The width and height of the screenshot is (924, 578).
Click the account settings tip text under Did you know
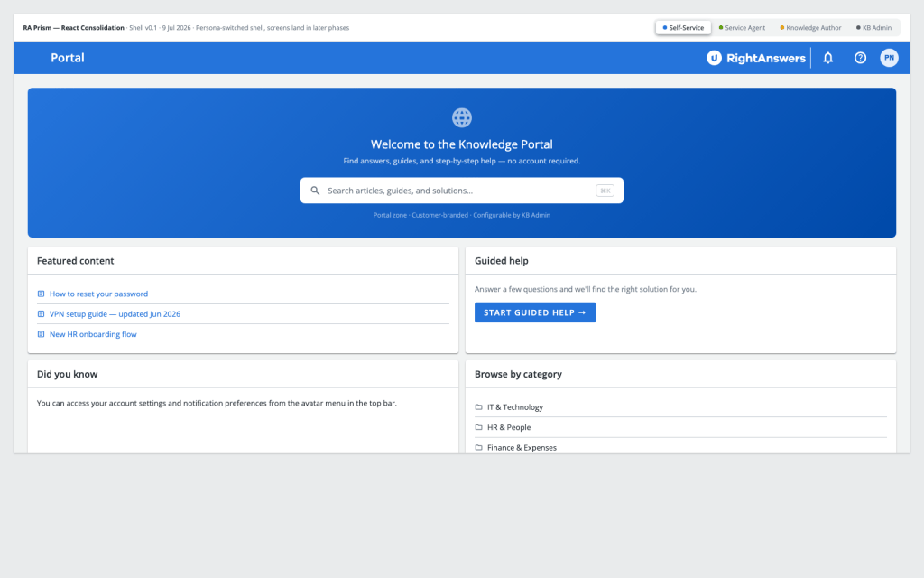coord(217,404)
